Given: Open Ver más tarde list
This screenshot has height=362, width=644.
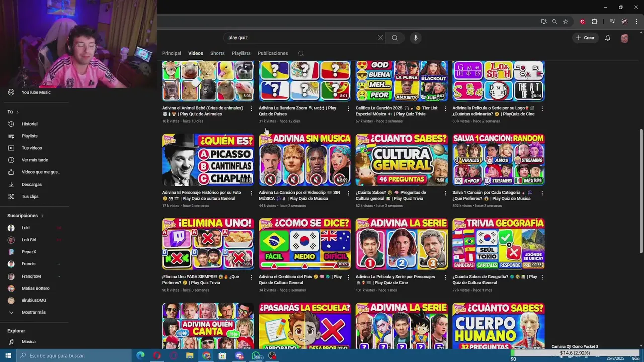Looking at the screenshot, I should (34, 160).
